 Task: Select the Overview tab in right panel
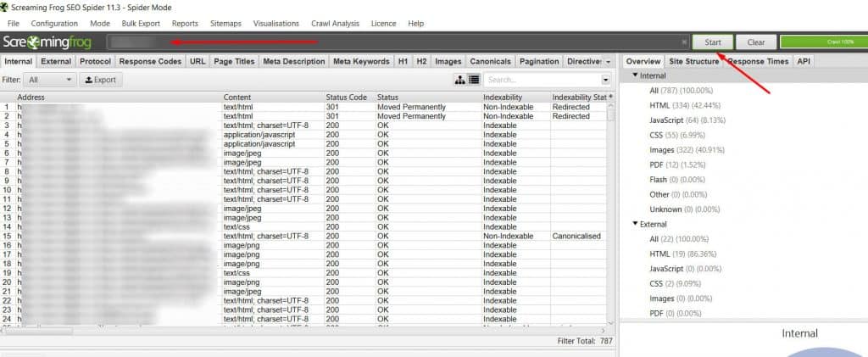point(643,61)
